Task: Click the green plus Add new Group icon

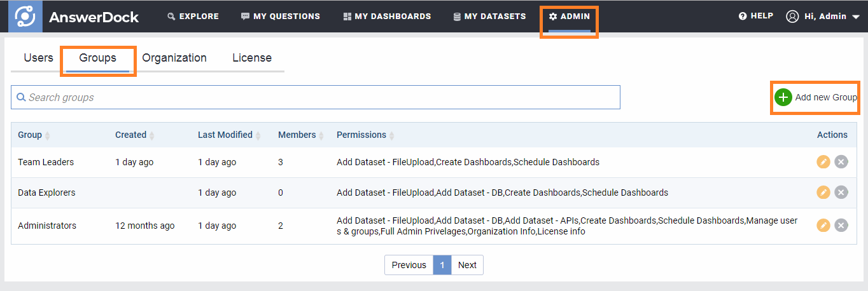Action: point(783,97)
